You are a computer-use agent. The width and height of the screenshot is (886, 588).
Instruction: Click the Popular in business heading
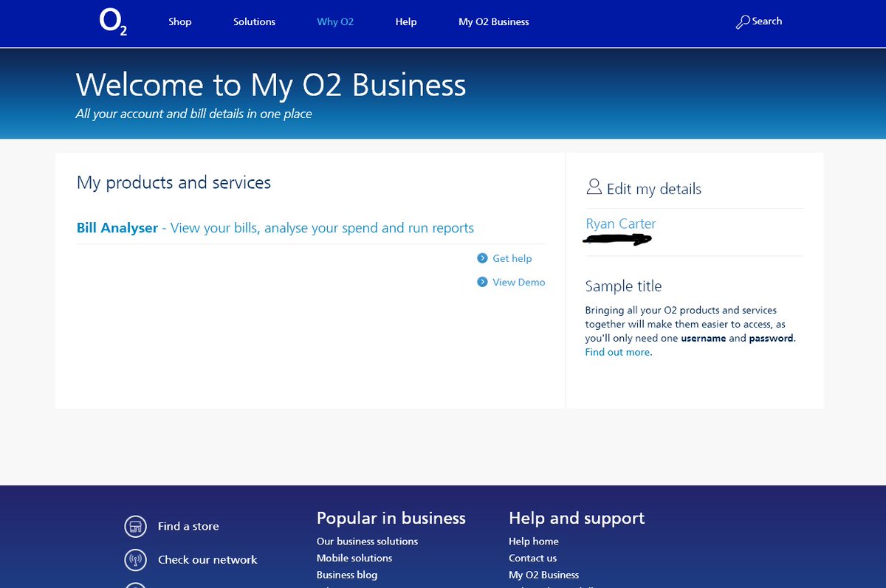pos(391,518)
